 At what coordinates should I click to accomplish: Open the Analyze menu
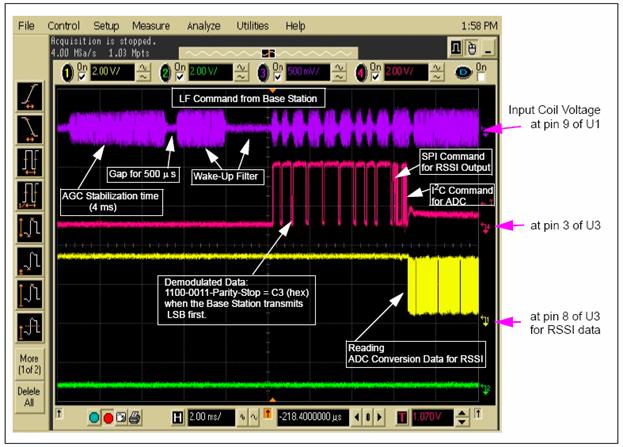tap(203, 26)
